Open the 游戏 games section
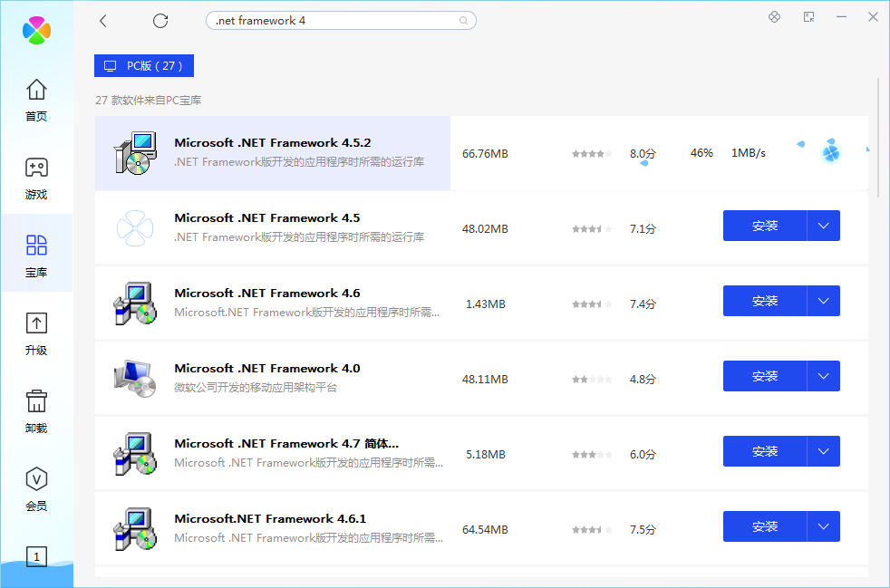The image size is (890, 588). pyautogui.click(x=36, y=178)
